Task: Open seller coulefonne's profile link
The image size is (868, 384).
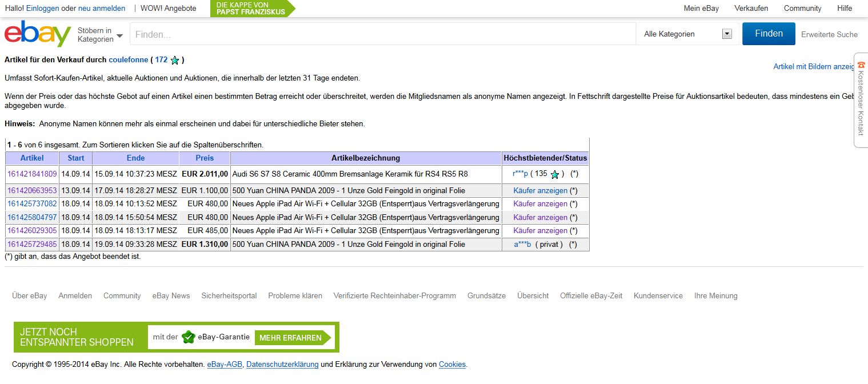Action: tap(129, 59)
